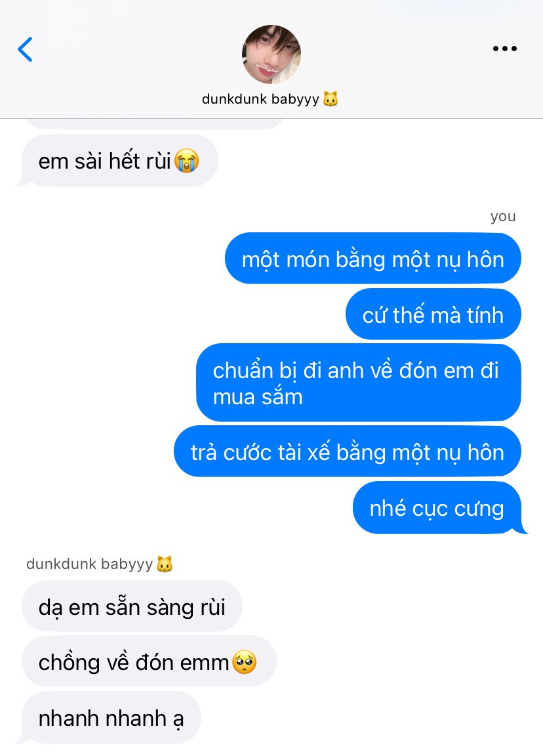Select the 'dạ em sẵn sàng rùi' message
Viewport: 543px width, 756px height.
point(132,606)
